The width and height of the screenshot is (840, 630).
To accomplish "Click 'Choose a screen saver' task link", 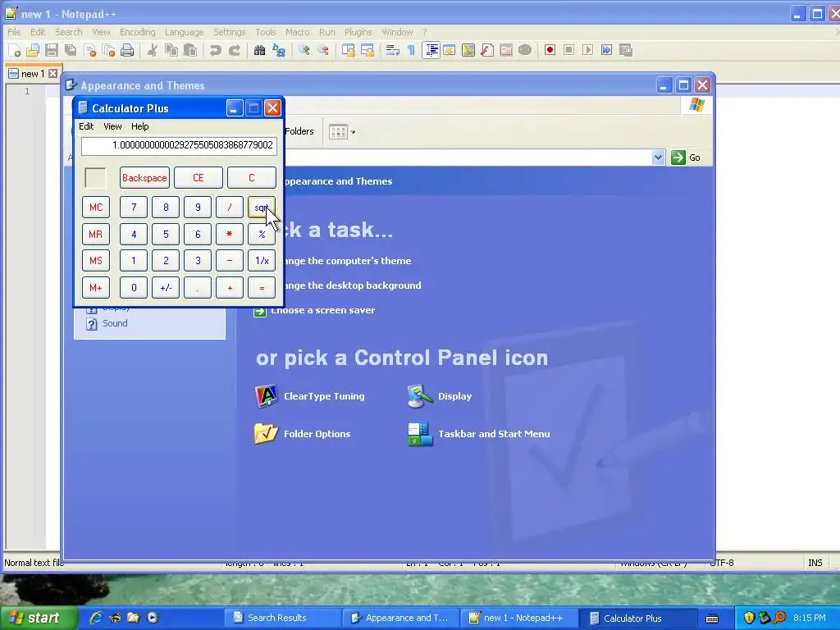I will [x=322, y=310].
